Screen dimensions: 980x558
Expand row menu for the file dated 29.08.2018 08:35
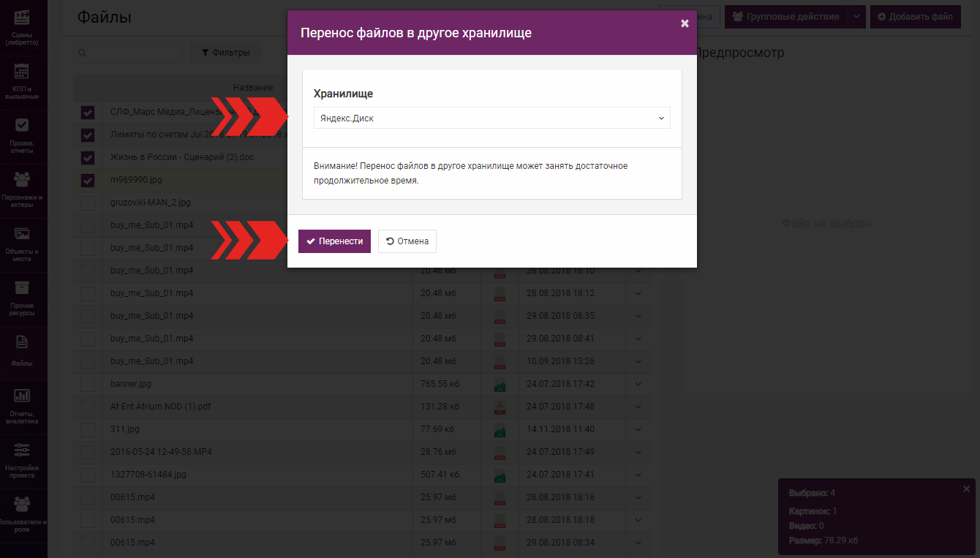click(638, 316)
